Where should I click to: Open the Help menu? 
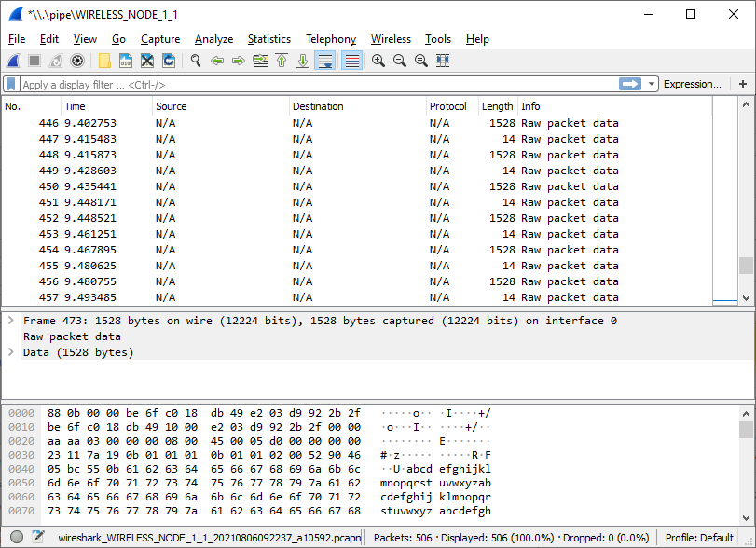tap(477, 39)
